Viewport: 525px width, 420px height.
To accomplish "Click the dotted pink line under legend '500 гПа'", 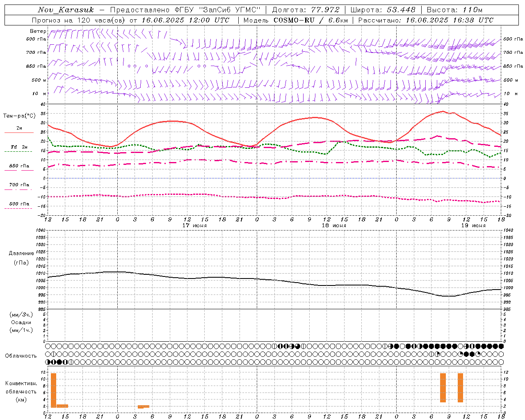I will [x=18, y=208].
